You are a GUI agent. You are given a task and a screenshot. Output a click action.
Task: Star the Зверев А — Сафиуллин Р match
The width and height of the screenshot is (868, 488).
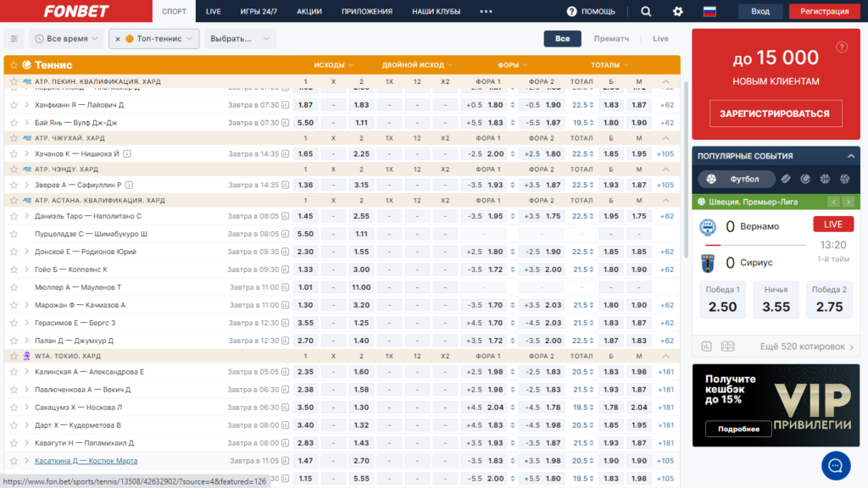(x=14, y=185)
